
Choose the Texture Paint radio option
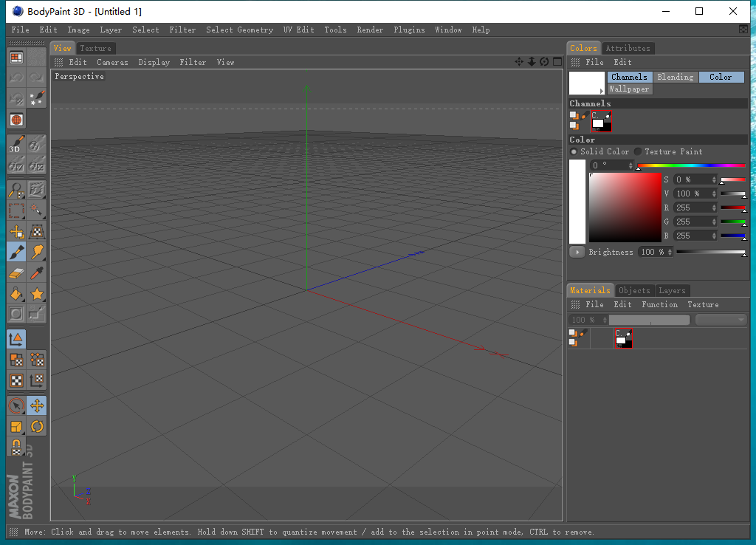(638, 151)
